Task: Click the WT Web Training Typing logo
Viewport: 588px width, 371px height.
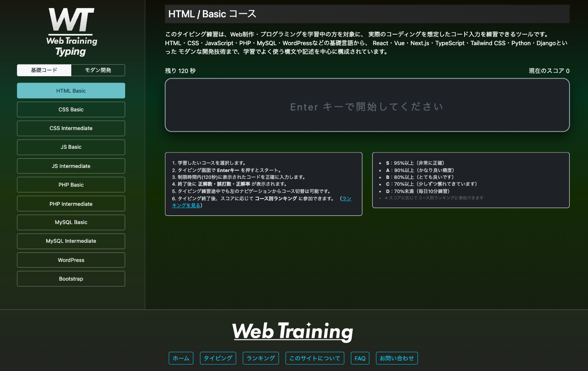Action: point(71,32)
